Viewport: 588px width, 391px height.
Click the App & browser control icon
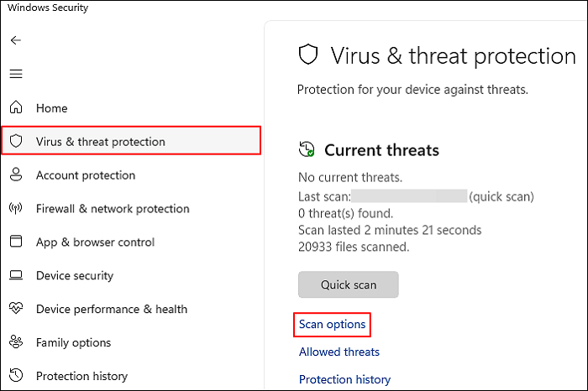[16, 242]
